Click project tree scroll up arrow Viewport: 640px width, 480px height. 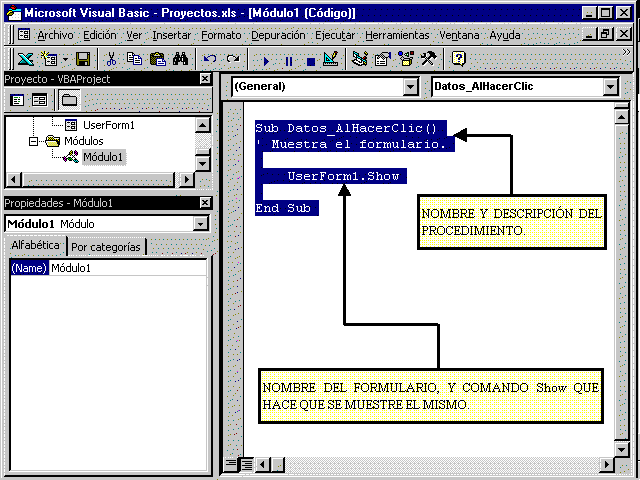(203, 124)
